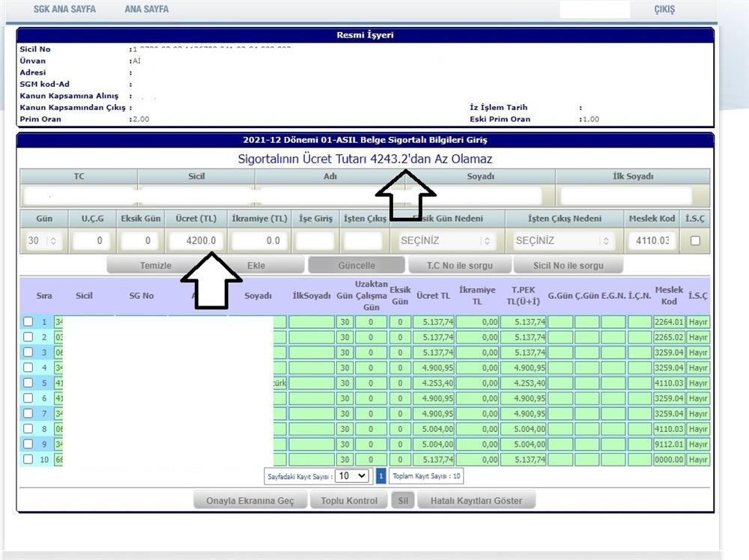The height and width of the screenshot is (560, 749).
Task: Go to page 1 in pagination
Action: click(380, 476)
